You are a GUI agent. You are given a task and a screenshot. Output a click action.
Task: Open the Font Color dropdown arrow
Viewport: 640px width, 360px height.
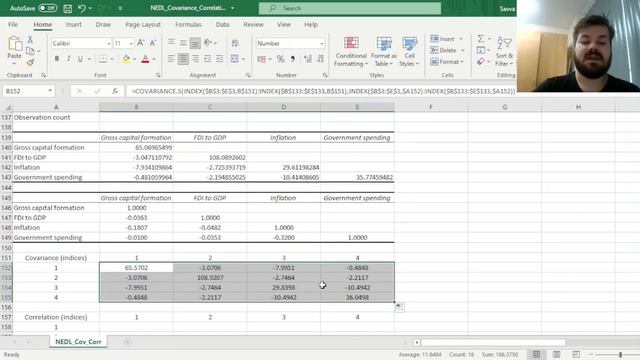pyautogui.click(x=154, y=60)
